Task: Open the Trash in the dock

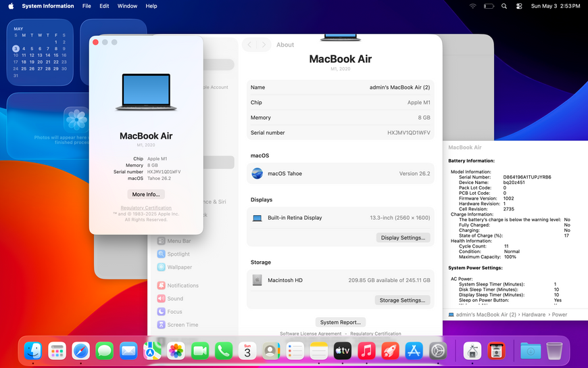Action: 554,351
